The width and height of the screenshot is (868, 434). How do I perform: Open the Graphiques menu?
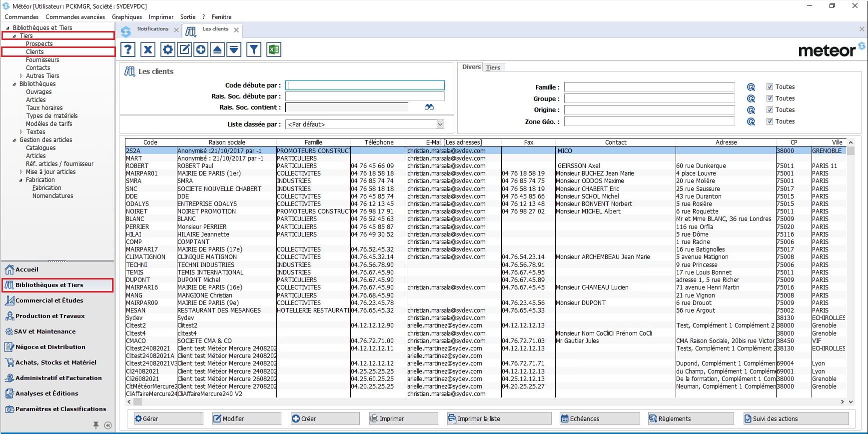(x=127, y=17)
